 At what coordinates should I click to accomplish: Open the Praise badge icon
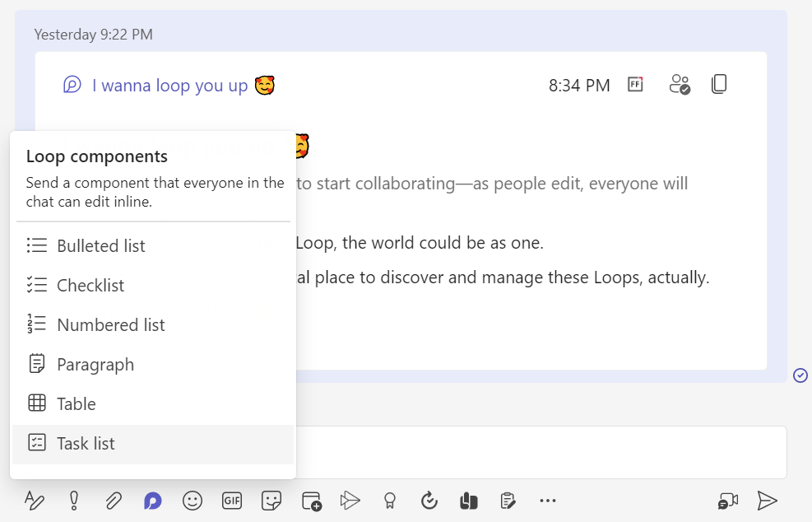point(389,501)
